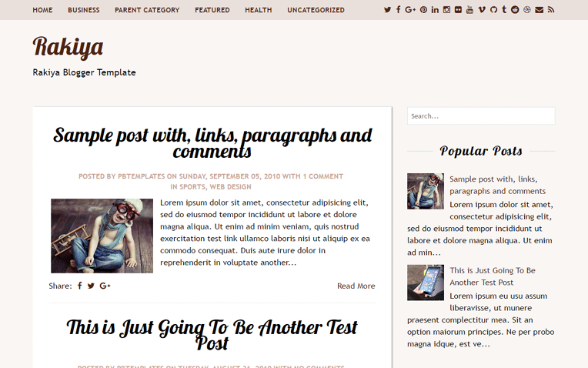Open the Dribbble icon in header
This screenshot has height=368, width=588.
[527, 10]
